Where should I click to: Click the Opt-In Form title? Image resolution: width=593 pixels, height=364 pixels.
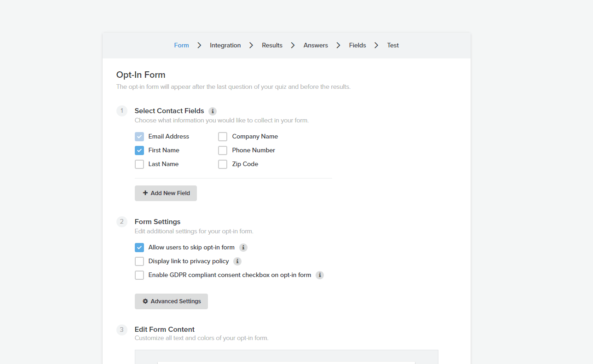tap(141, 75)
